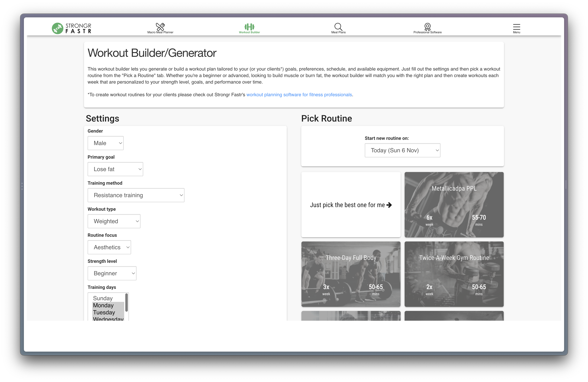Click the Strongr Fastr dumbbell logo
Screen dimensions: 588x382
pyautogui.click(x=58, y=28)
